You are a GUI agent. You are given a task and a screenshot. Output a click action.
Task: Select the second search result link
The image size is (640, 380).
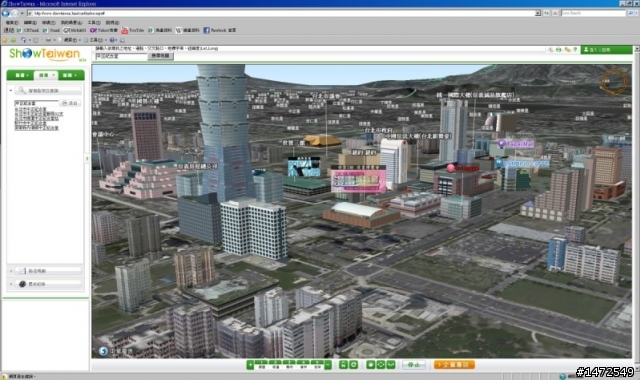click(39, 114)
